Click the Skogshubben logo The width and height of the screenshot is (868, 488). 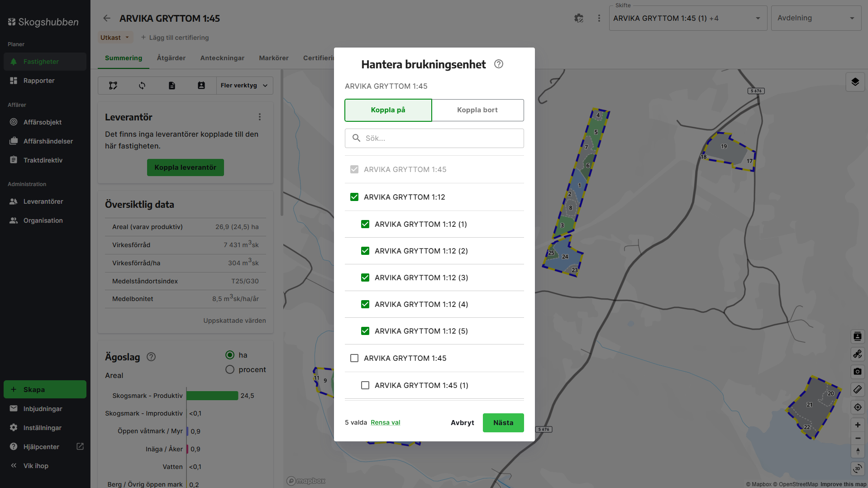43,22
